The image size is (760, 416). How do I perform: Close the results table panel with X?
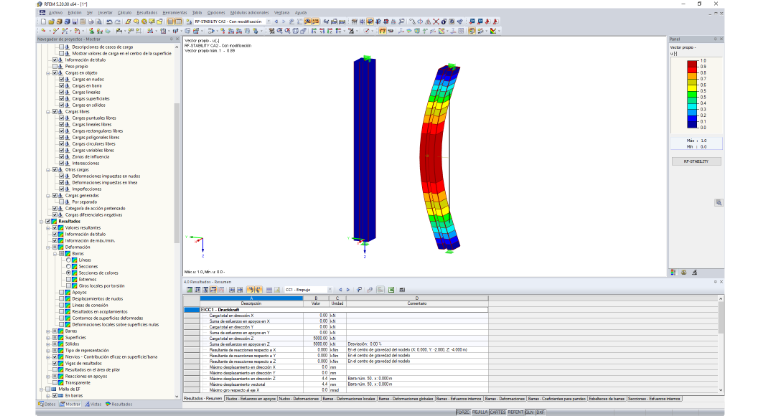721,282
